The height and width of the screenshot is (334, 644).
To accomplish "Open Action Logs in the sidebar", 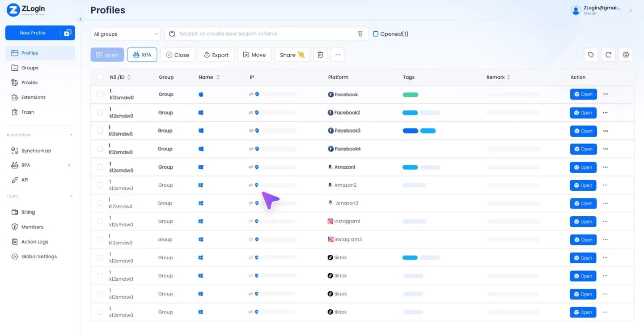I will [35, 242].
